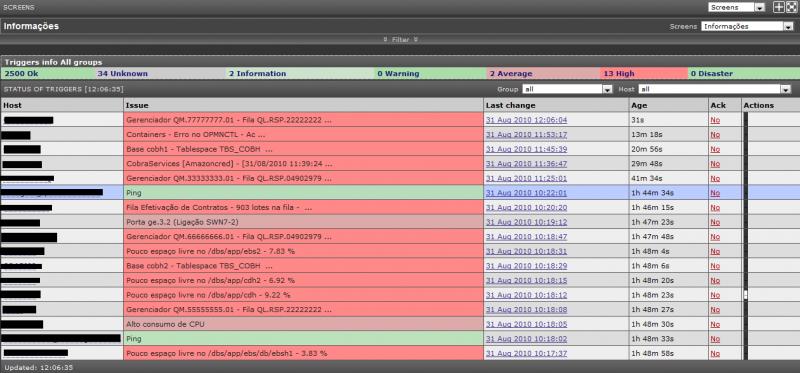
Task: Click the age value 41m 34s
Action: coord(647,179)
